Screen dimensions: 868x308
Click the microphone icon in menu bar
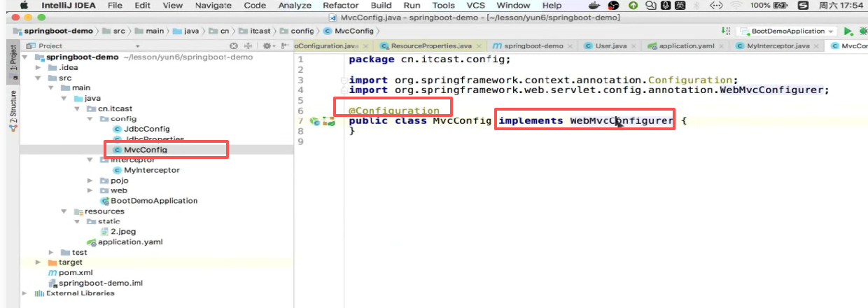tap(666, 5)
